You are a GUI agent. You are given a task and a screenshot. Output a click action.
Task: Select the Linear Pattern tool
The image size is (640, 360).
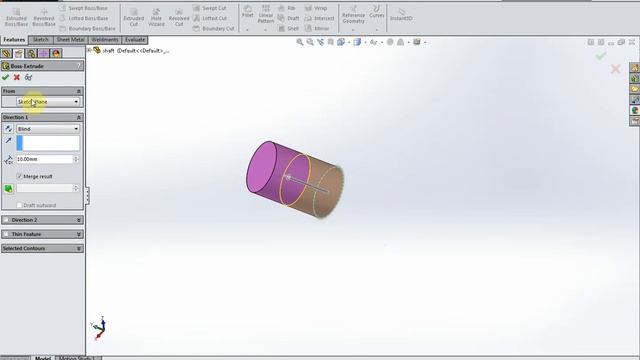266,15
